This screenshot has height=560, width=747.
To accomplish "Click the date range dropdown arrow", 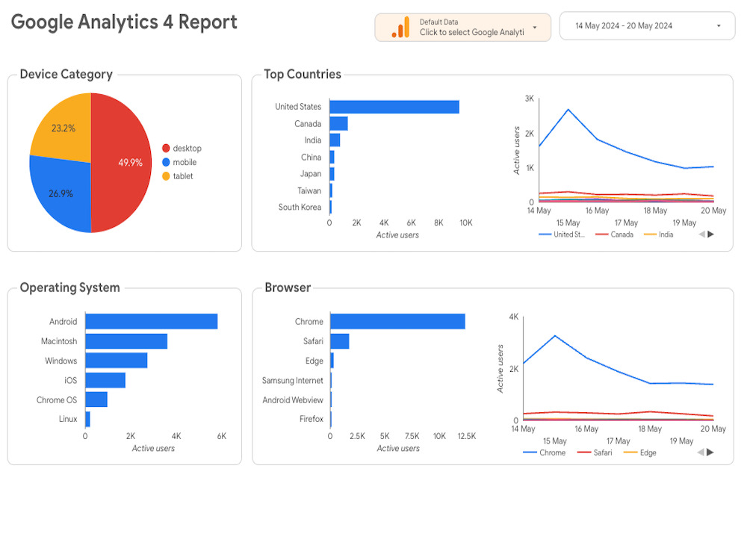I will click(719, 25).
